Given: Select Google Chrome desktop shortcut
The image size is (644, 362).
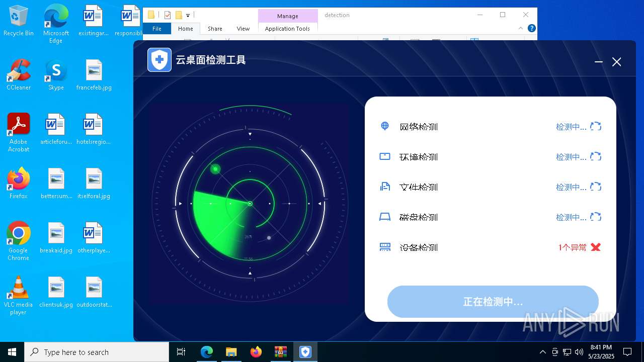Looking at the screenshot, I should [19, 241].
